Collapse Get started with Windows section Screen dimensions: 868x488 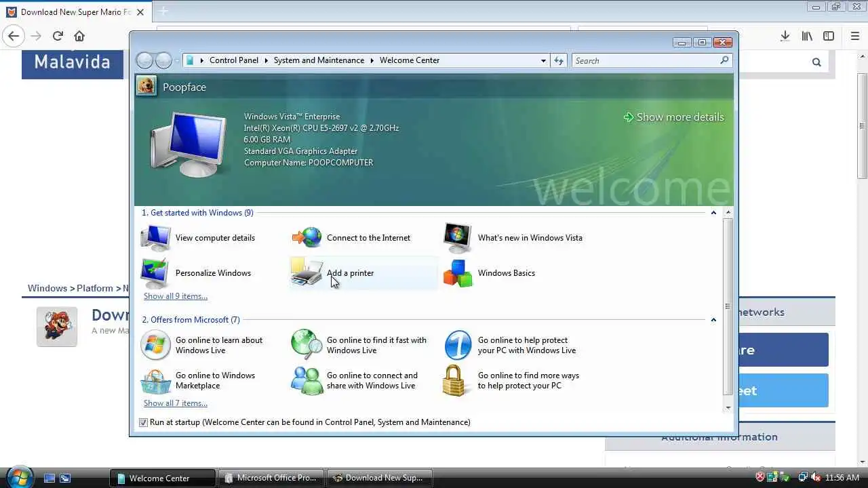(713, 213)
